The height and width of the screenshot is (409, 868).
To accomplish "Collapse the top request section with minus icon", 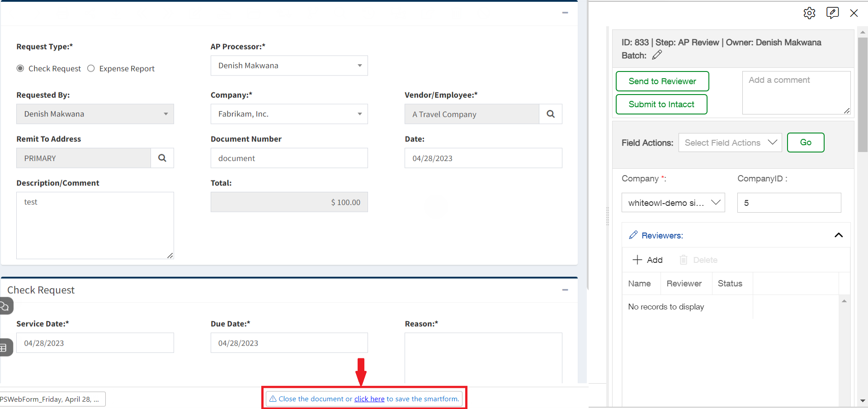I will 565,13.
